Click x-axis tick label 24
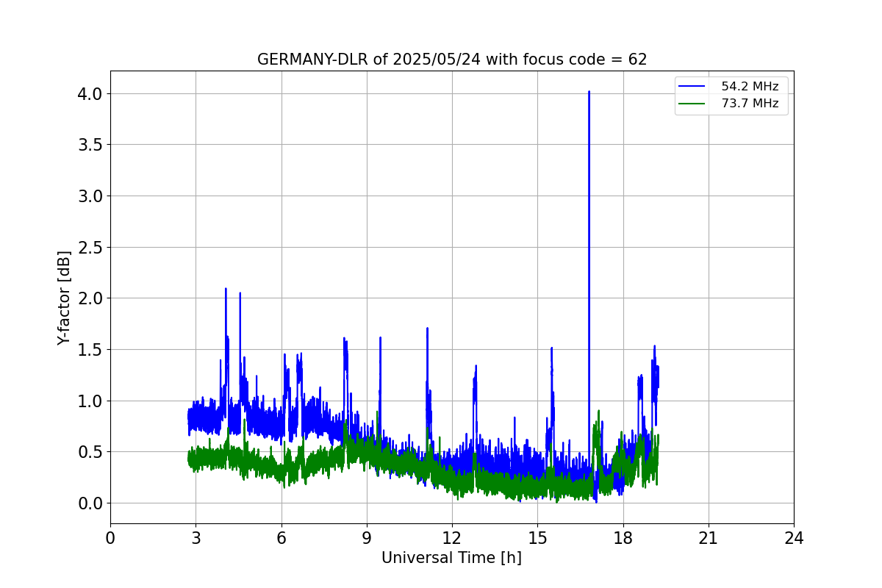 [x=794, y=538]
